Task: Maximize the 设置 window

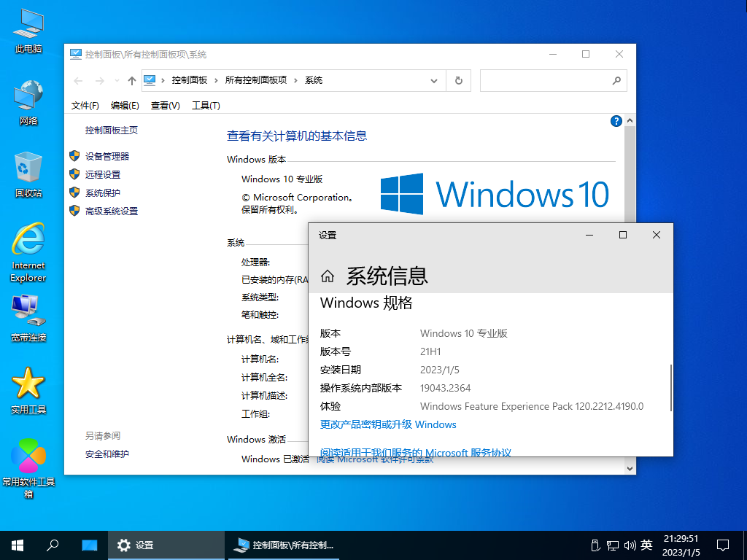Action: click(x=623, y=235)
